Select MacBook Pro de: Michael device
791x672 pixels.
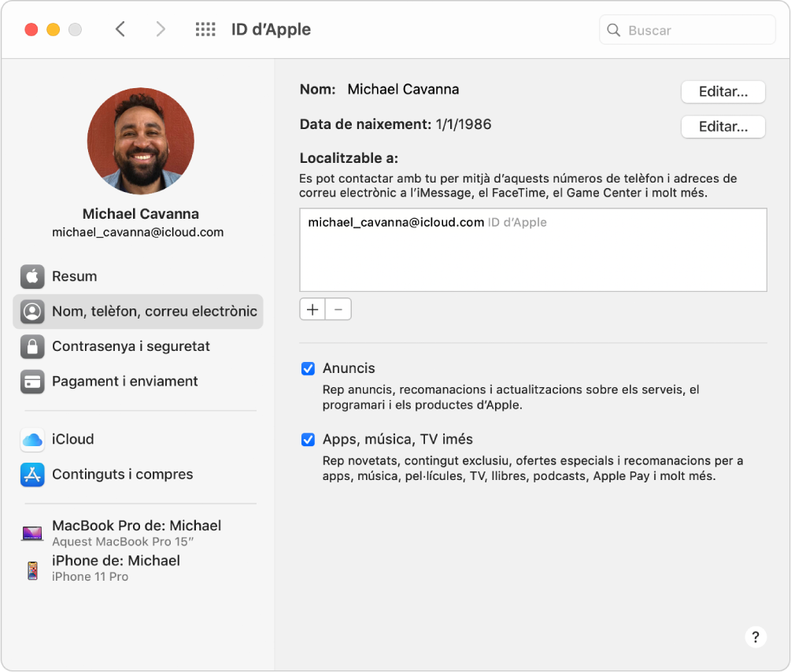click(138, 533)
